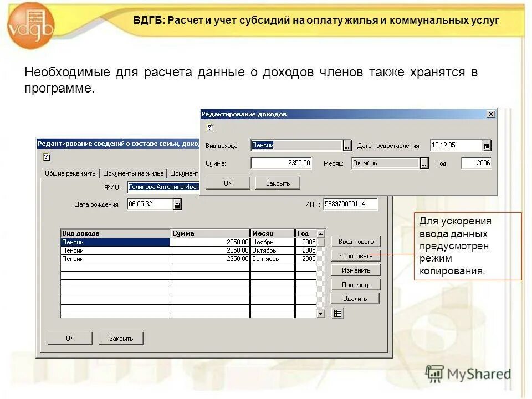The width and height of the screenshot is (532, 399).
Task: Click Год column header
Action: click(x=306, y=233)
